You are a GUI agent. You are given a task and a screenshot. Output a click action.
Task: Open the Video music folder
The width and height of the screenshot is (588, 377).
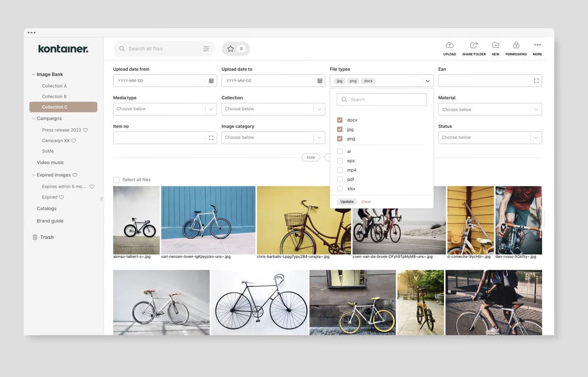tap(50, 163)
